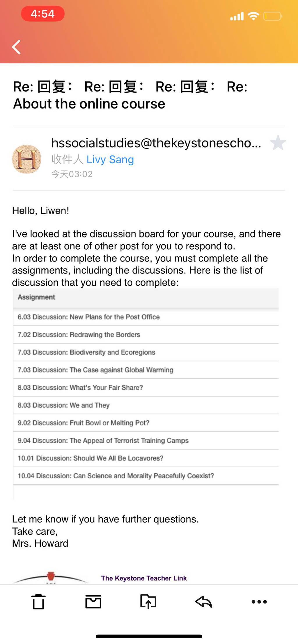
Task: Open The Keystone Teacher Link
Action: click(x=144, y=578)
